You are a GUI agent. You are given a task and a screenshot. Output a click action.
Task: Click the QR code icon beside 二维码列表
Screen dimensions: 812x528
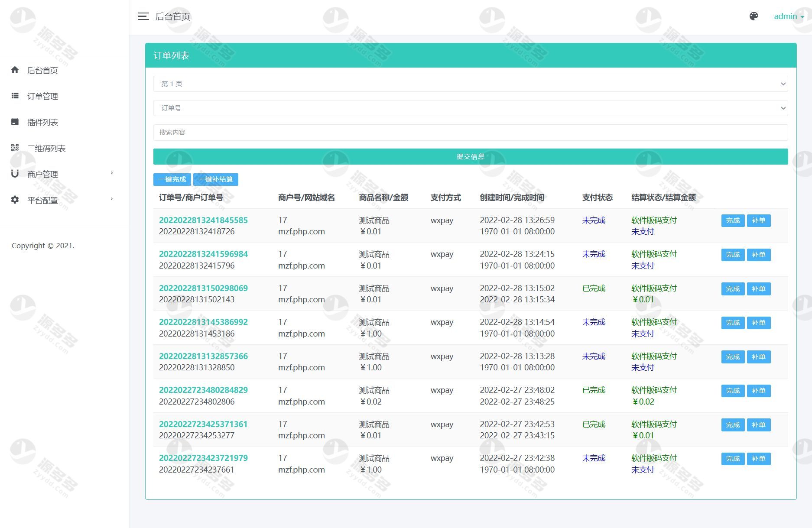pos(15,148)
